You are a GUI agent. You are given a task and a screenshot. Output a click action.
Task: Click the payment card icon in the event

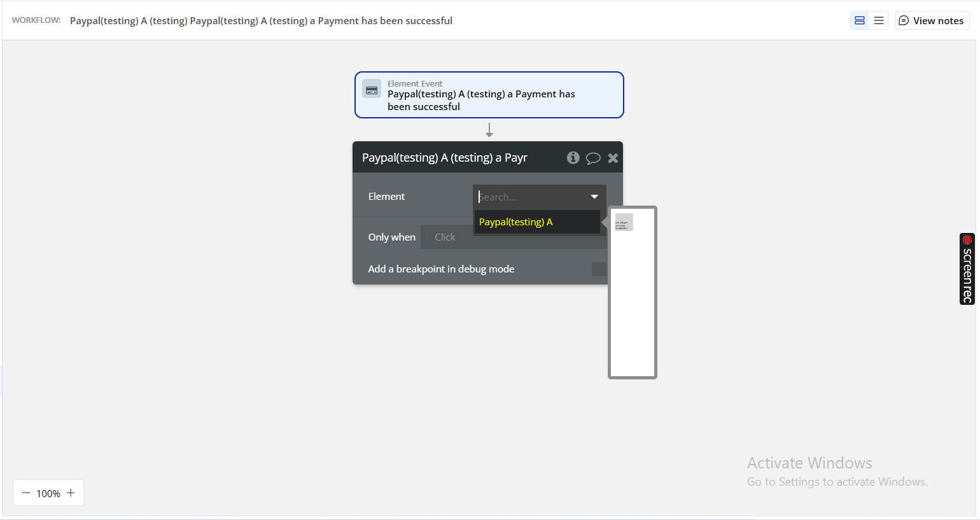(x=372, y=89)
